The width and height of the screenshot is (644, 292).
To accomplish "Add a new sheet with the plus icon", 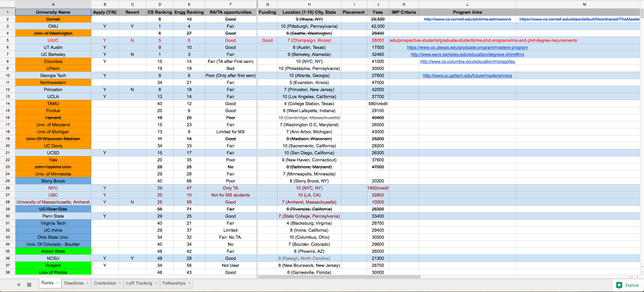I will point(19,285).
